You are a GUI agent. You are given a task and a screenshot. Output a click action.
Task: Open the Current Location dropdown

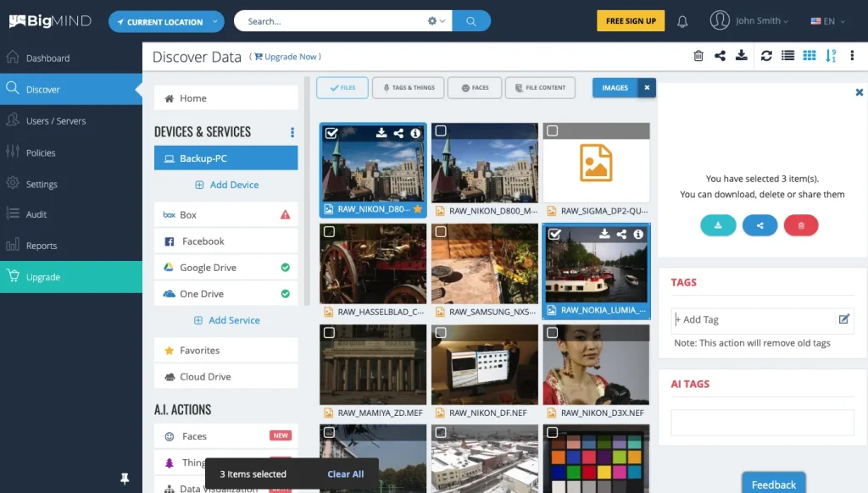167,21
